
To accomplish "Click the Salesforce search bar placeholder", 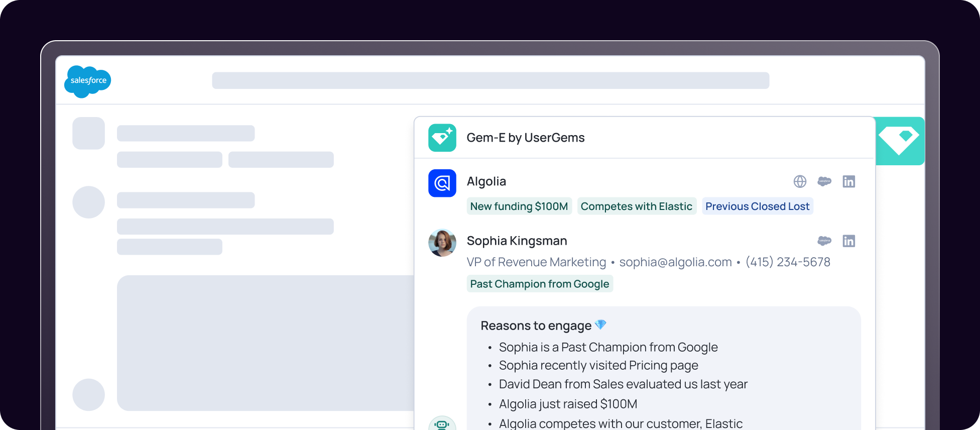I will [x=491, y=80].
